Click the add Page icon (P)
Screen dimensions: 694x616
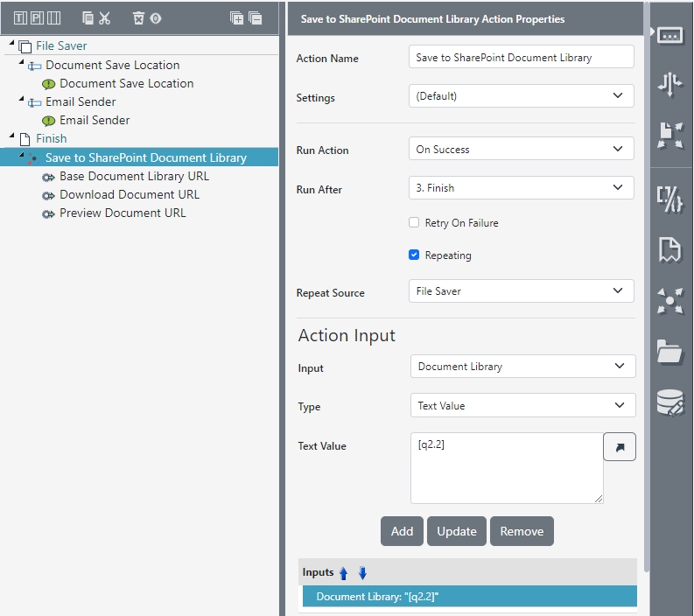tap(37, 18)
